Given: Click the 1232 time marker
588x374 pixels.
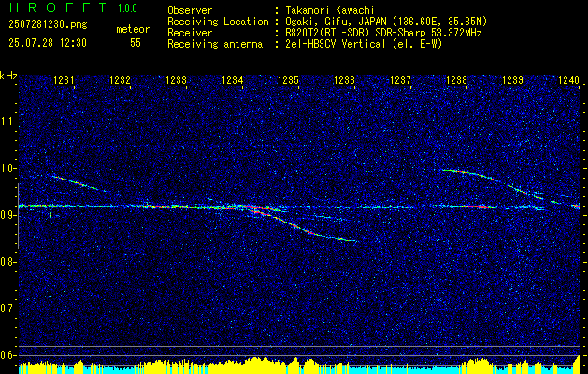Looking at the screenshot, I should [120, 79].
